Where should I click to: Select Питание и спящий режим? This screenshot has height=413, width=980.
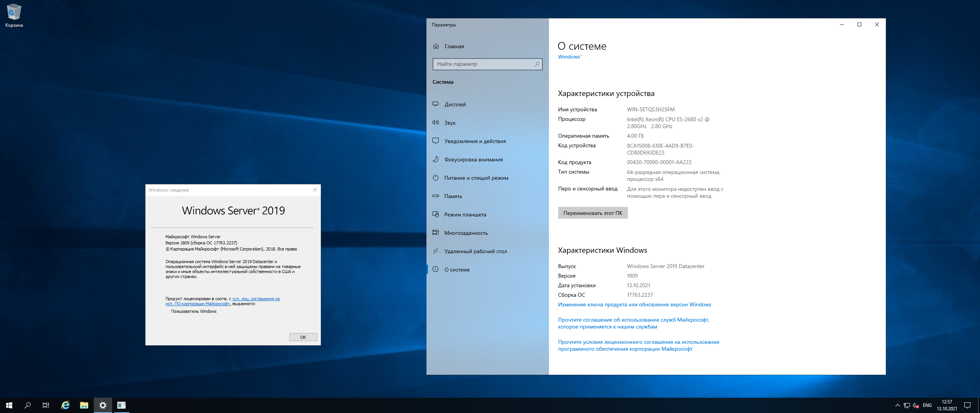click(488, 178)
